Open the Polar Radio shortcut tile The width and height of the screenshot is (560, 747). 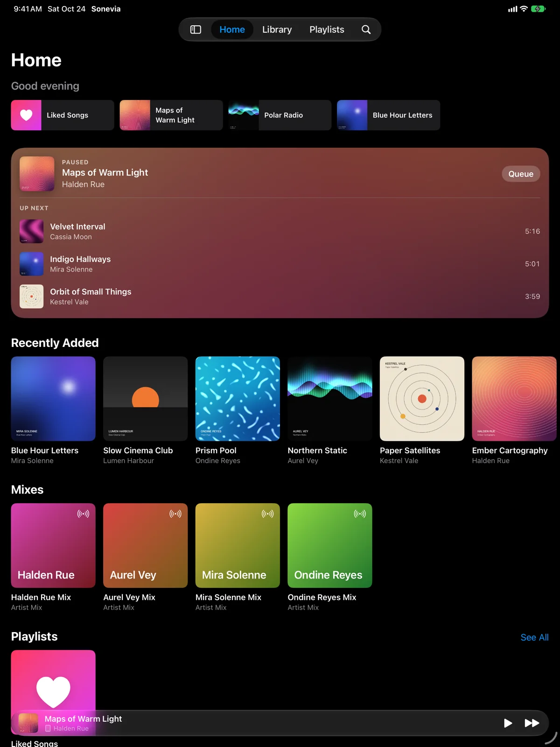tap(280, 115)
